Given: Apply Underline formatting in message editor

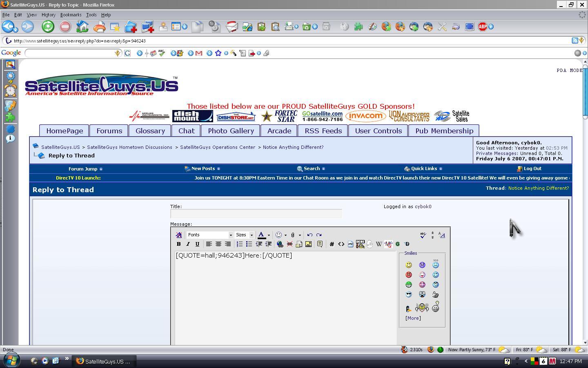Looking at the screenshot, I should point(197,244).
